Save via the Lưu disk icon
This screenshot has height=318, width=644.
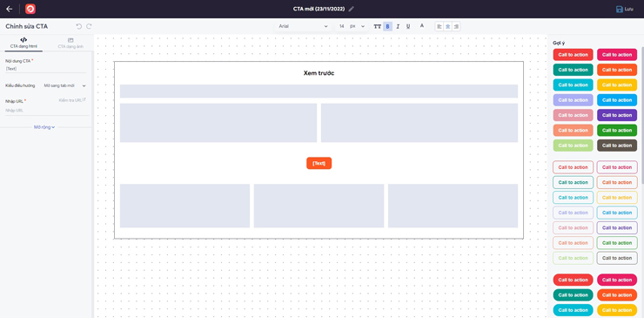coord(620,9)
